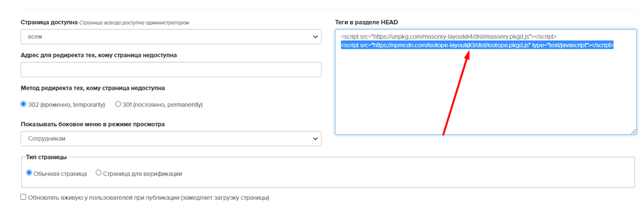Screen dimensions: 644x203
Task: Click the "Метод редиректа" heading label
Action: click(93, 88)
